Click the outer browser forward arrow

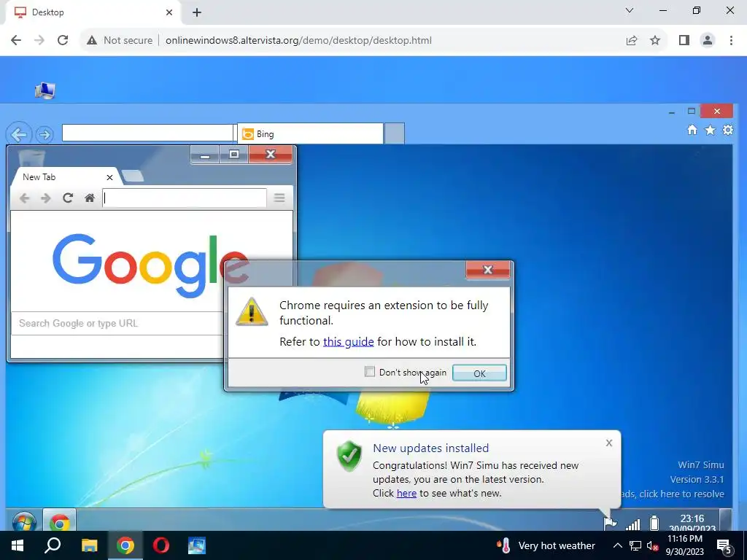39,41
